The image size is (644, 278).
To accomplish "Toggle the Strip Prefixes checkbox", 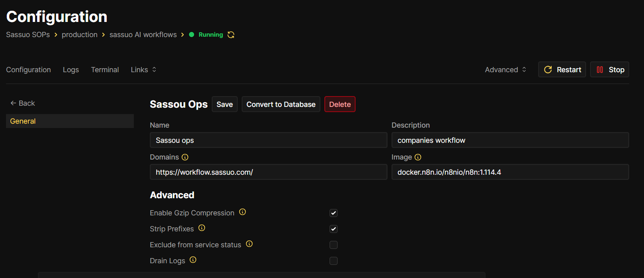I will point(334,229).
